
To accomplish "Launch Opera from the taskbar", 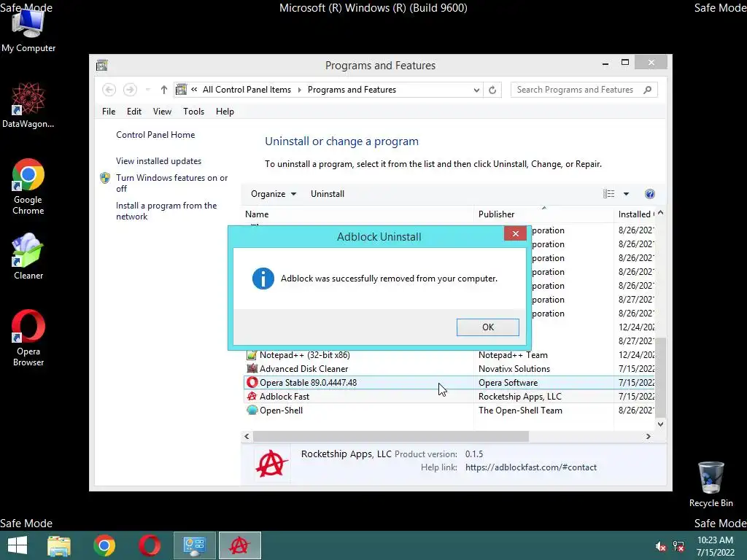I will [x=150, y=545].
